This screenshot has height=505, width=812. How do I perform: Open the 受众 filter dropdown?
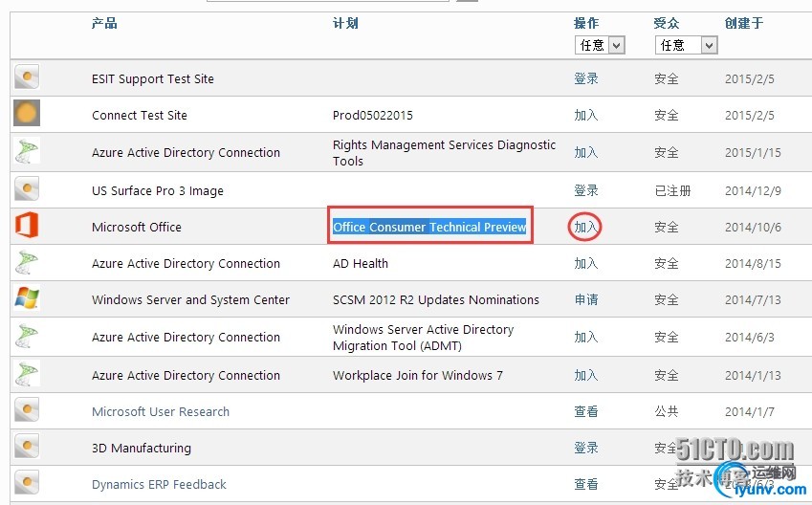point(686,45)
